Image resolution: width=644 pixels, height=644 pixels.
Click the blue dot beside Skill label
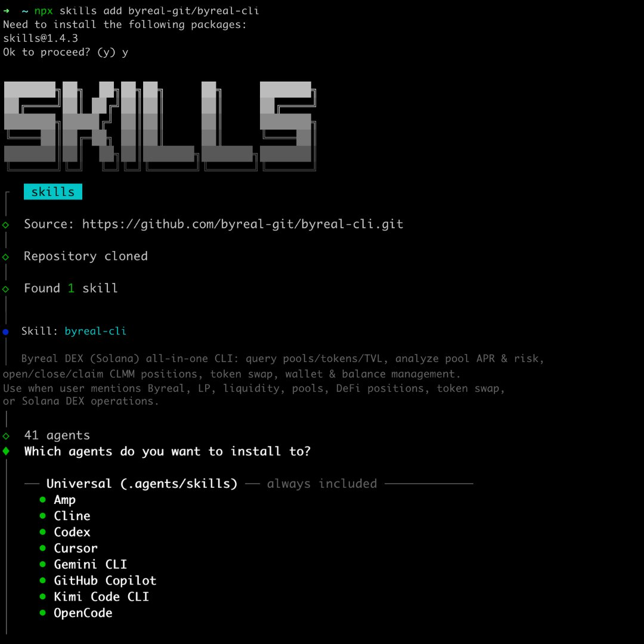click(6, 332)
